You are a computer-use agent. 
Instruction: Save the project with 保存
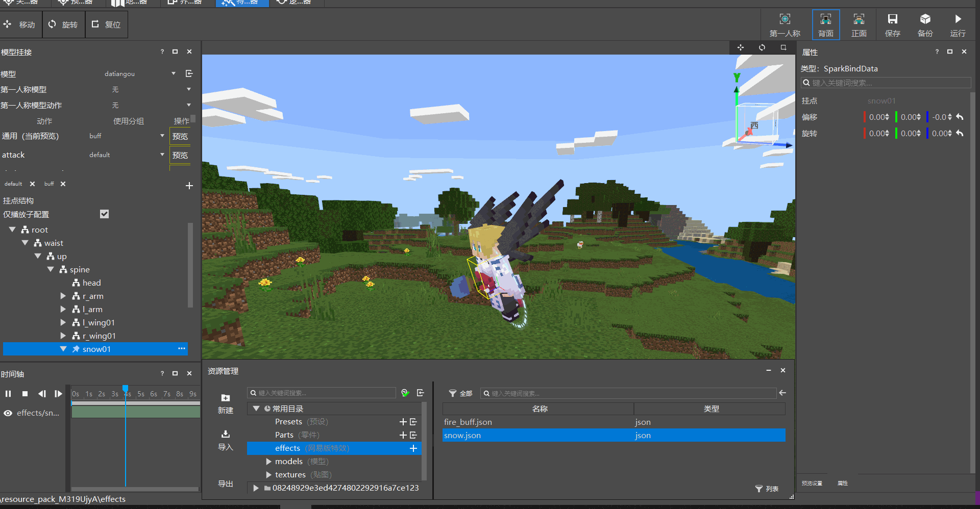tap(892, 25)
